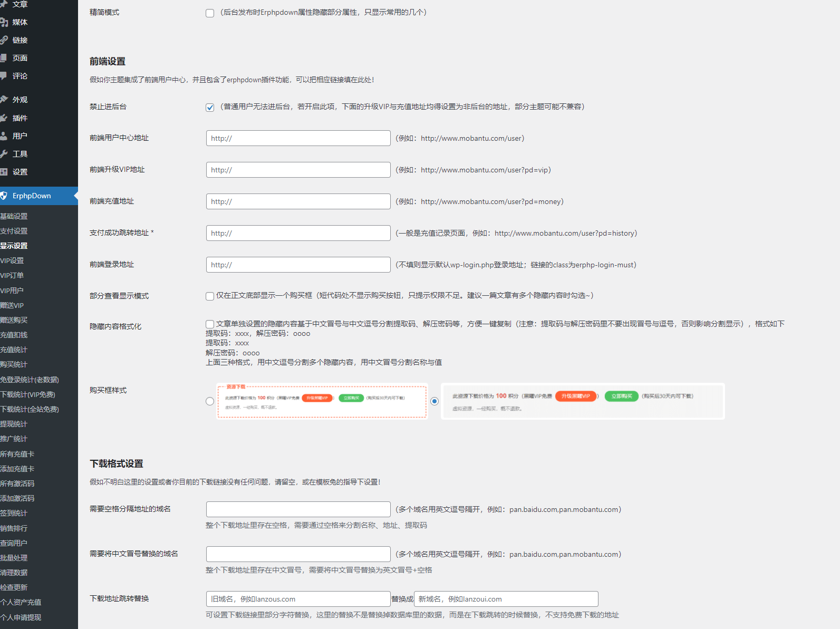This screenshot has height=629, width=840.
Task: Click the 旧域名 lanzous.com input field
Action: [x=298, y=599]
